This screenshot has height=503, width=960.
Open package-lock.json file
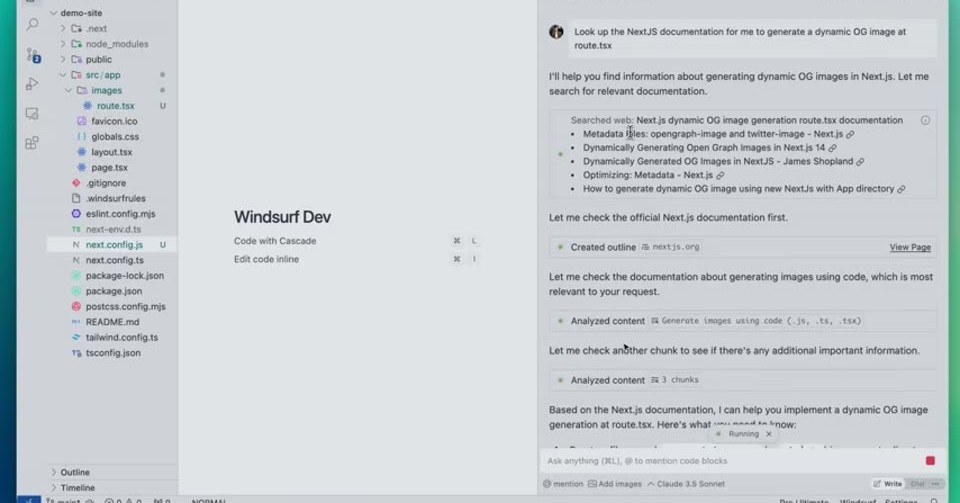[124, 275]
